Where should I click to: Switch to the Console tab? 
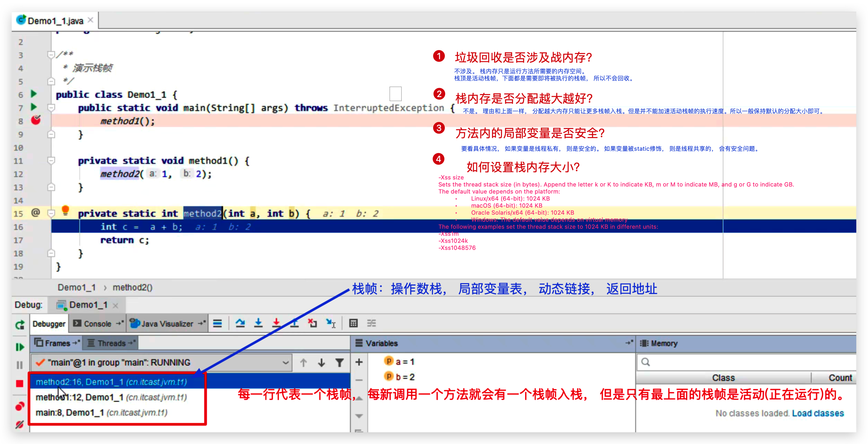click(97, 324)
